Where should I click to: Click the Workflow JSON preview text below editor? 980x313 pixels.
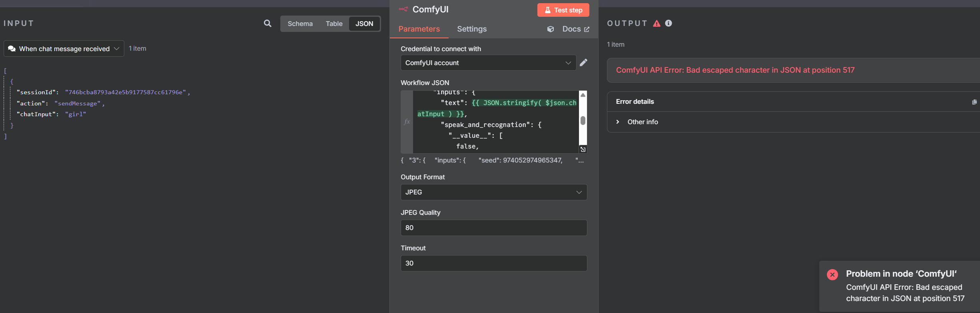pos(492,160)
